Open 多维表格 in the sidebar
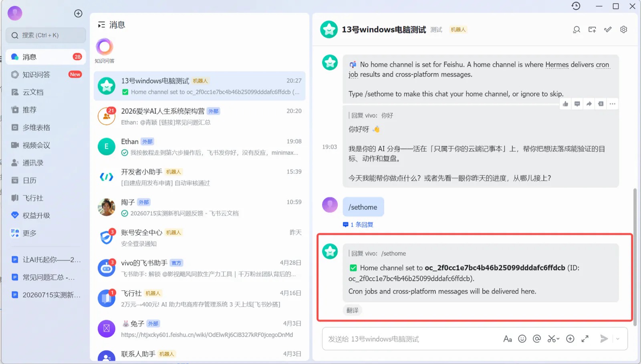The width and height of the screenshot is (641, 364). (46, 127)
